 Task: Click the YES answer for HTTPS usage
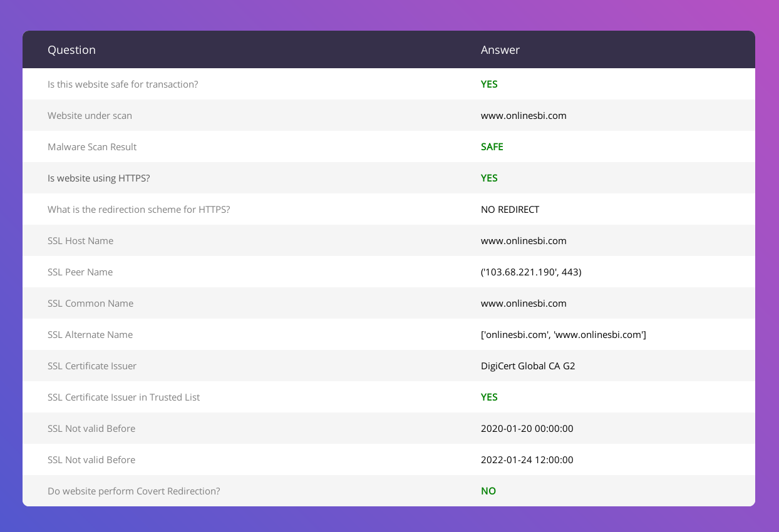tap(489, 178)
